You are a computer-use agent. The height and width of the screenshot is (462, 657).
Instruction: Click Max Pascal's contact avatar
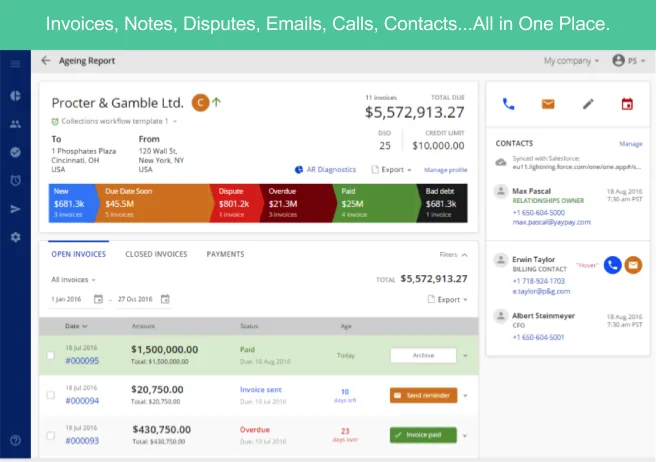501,191
